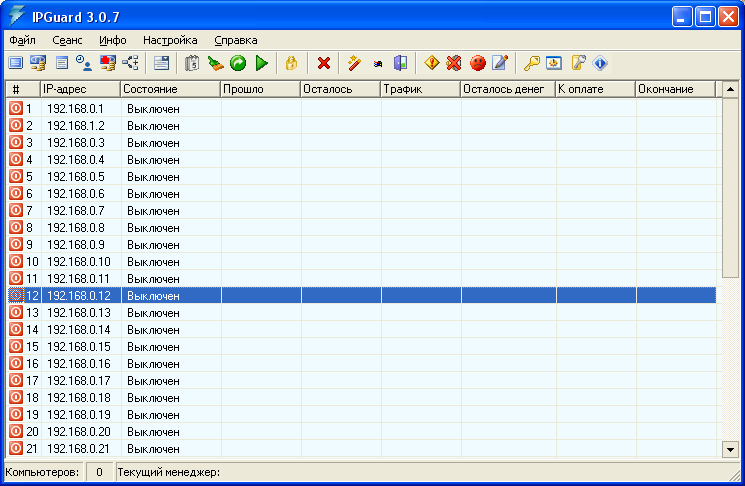
Task: Click the scrollbar down arrow
Action: pyautogui.click(x=730, y=449)
